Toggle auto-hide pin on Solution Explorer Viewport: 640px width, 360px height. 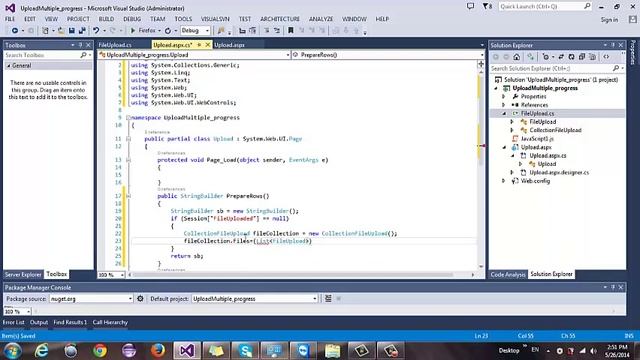point(613,45)
